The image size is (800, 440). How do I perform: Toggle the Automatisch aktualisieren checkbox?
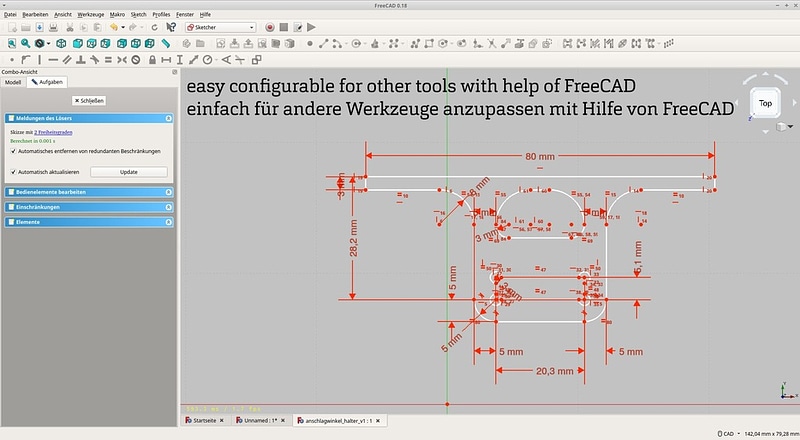13,172
